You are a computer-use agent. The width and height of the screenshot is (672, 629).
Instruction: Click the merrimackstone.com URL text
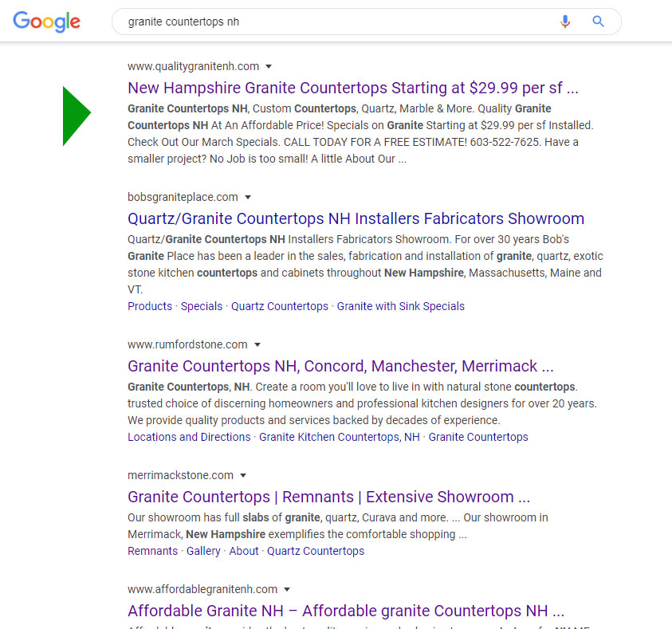tap(180, 475)
